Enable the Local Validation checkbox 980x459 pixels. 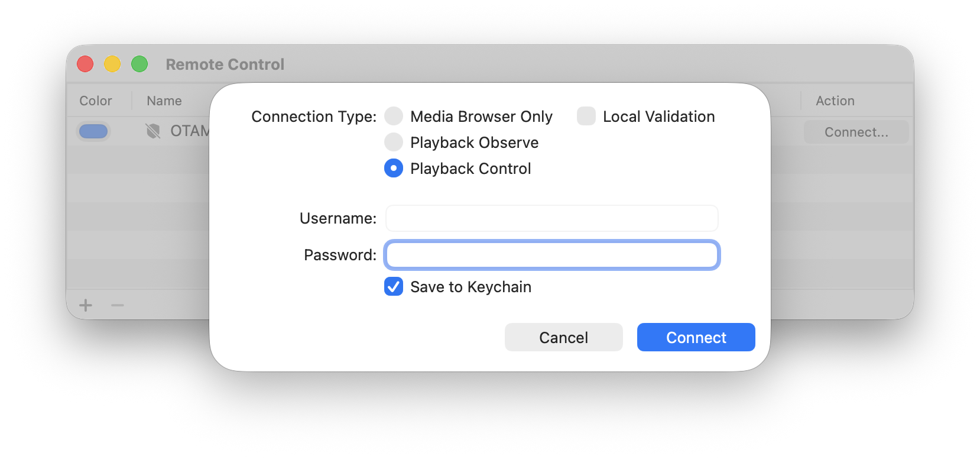click(586, 116)
